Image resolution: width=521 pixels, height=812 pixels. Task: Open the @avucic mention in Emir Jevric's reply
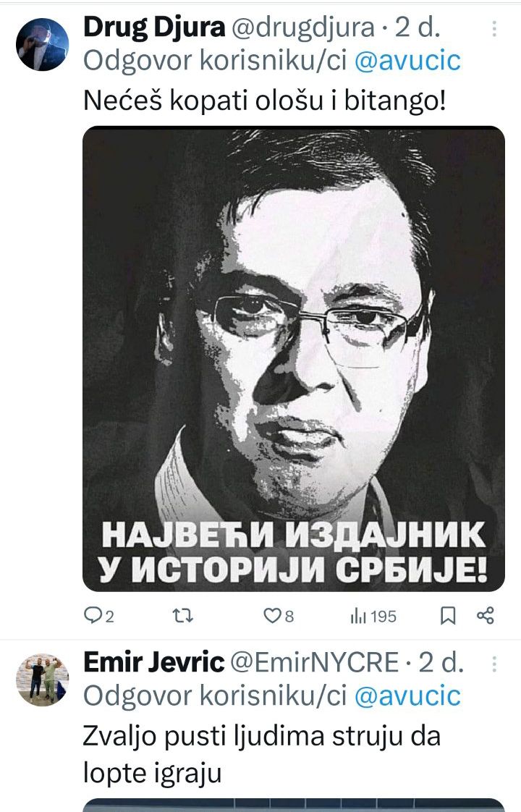click(407, 696)
